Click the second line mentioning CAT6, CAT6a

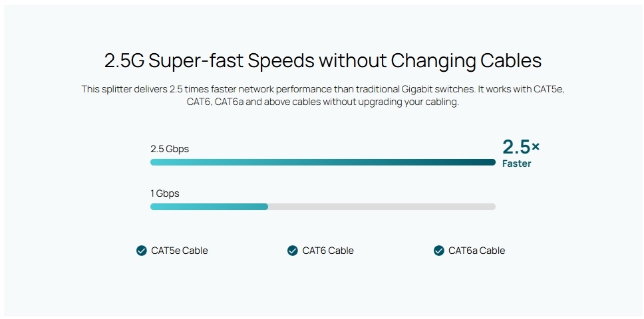pyautogui.click(x=323, y=102)
